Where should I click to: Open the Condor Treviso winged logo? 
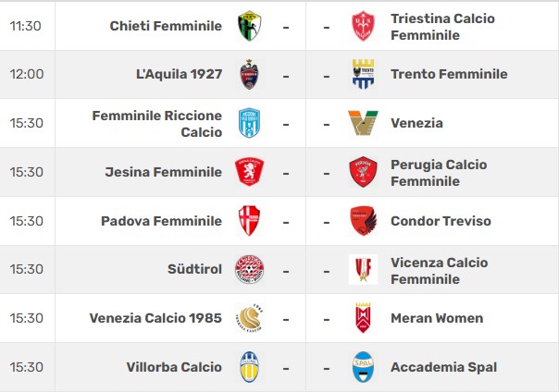coord(363,221)
